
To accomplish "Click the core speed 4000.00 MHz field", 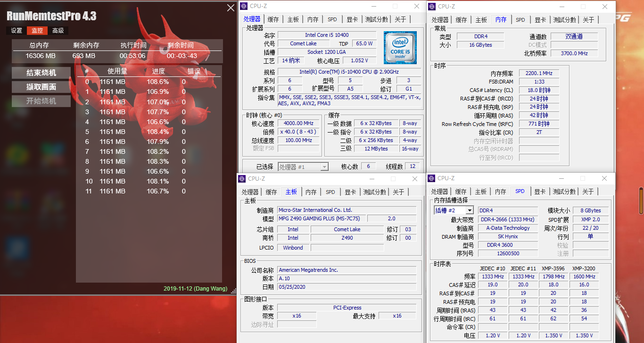I will (299, 123).
